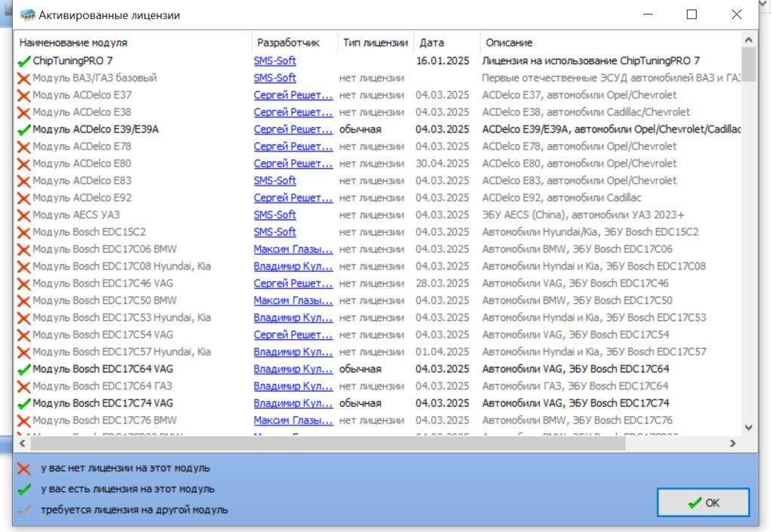772x532 pixels.
Task: Click the horizontal scrollbar right arrow
Action: [733, 443]
